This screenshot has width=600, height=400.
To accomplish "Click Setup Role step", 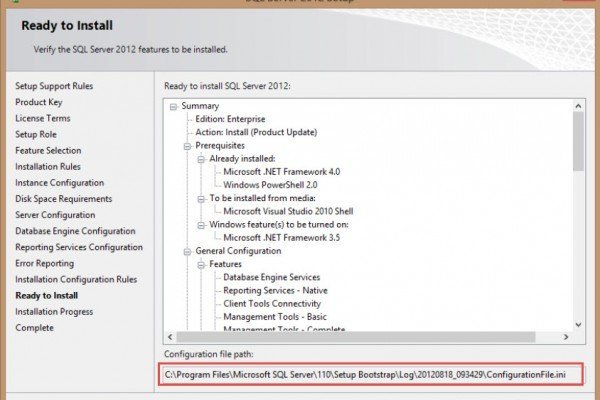I will click(36, 134).
